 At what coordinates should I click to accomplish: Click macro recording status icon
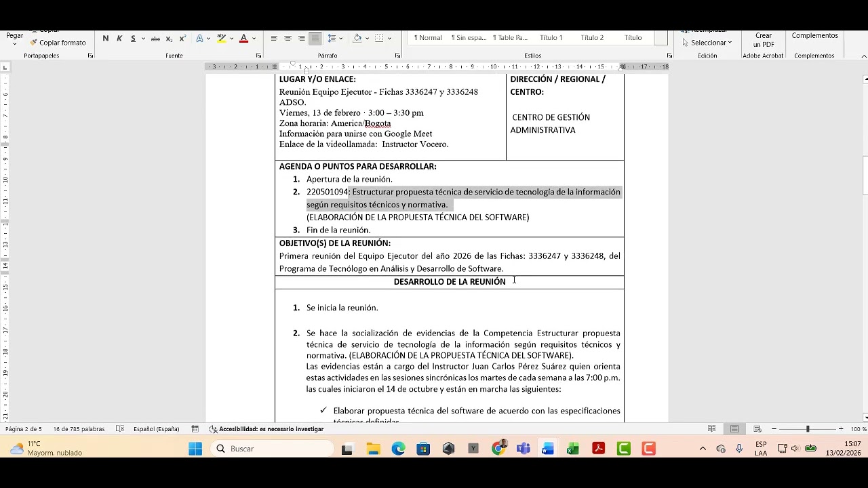point(195,429)
